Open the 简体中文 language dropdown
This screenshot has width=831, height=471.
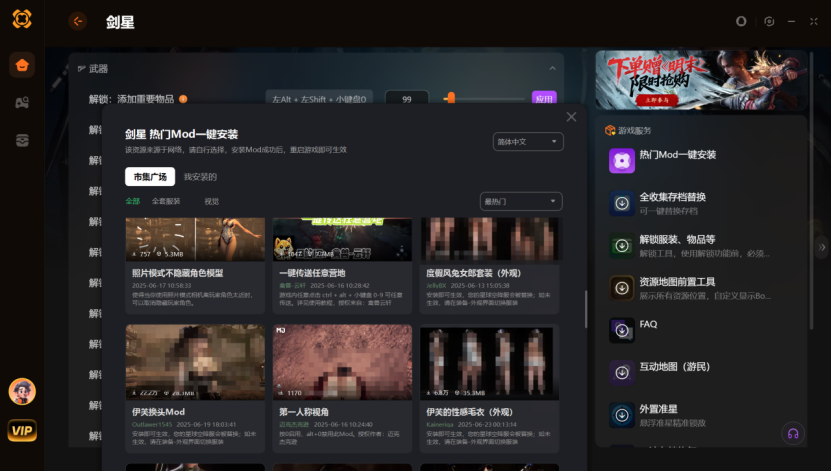(x=528, y=142)
